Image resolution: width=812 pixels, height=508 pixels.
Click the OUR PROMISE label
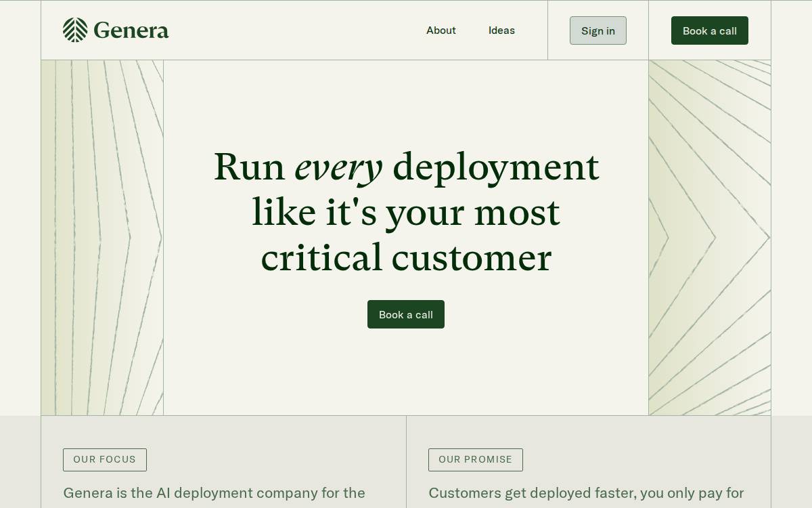[476, 459]
